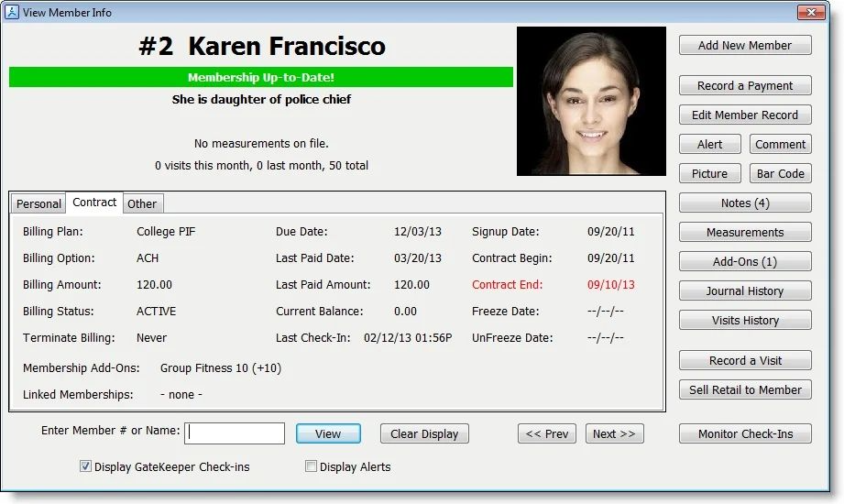Screen dimensions: 844x504
Task: Open Monitor Check-Ins
Action: (745, 434)
